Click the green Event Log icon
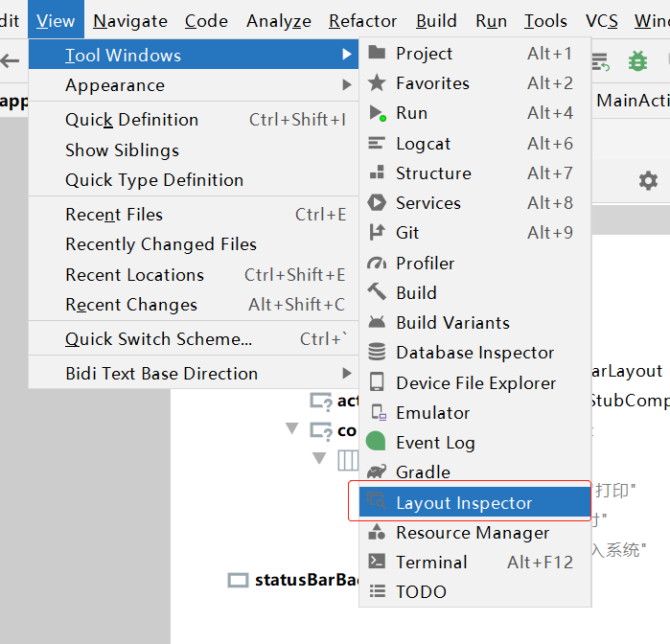670x644 pixels. pos(376,442)
